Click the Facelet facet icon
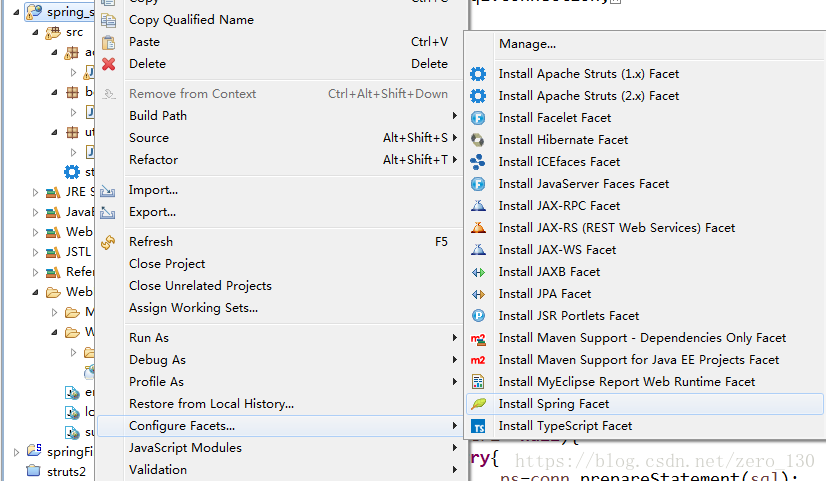This screenshot has height=481, width=826. click(x=478, y=118)
